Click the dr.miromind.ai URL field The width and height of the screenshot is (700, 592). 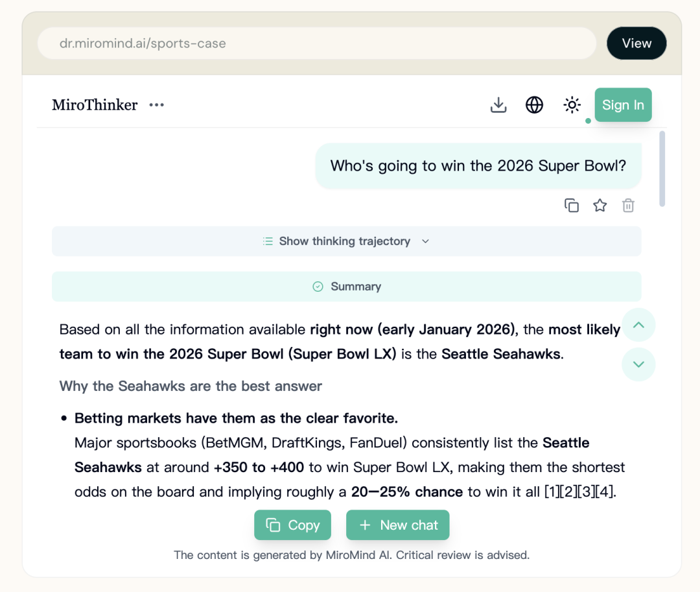tap(316, 44)
